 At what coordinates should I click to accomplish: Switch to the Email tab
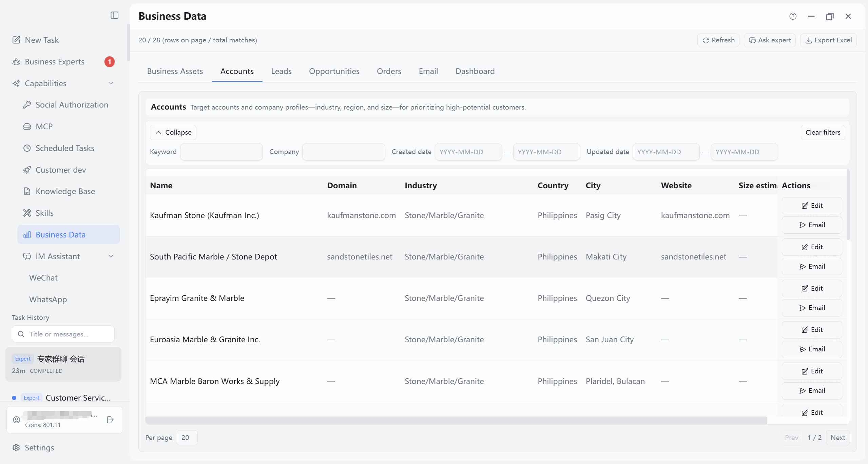pyautogui.click(x=428, y=71)
